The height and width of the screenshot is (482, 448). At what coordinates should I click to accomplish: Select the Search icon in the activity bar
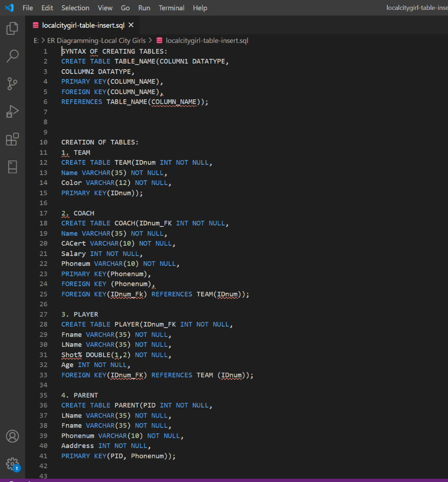pos(12,56)
